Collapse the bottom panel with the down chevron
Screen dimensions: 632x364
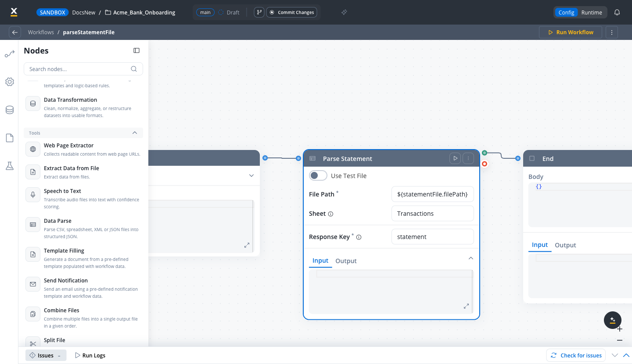[615, 355]
